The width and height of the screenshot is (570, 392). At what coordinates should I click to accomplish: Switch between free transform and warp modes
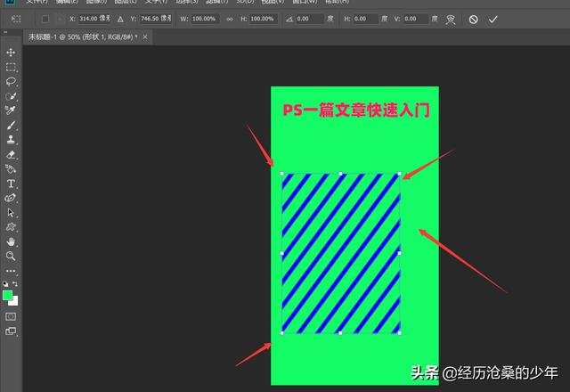click(x=451, y=20)
